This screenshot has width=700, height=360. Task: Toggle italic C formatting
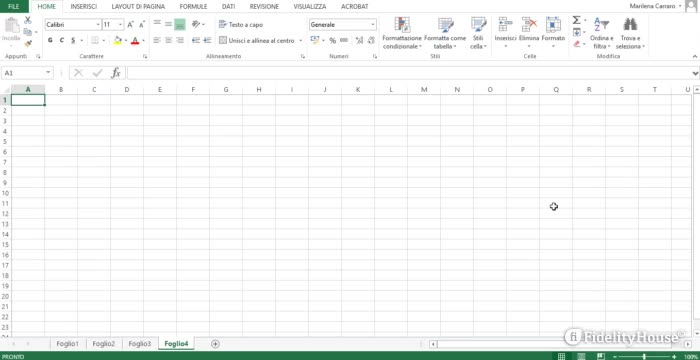62,40
